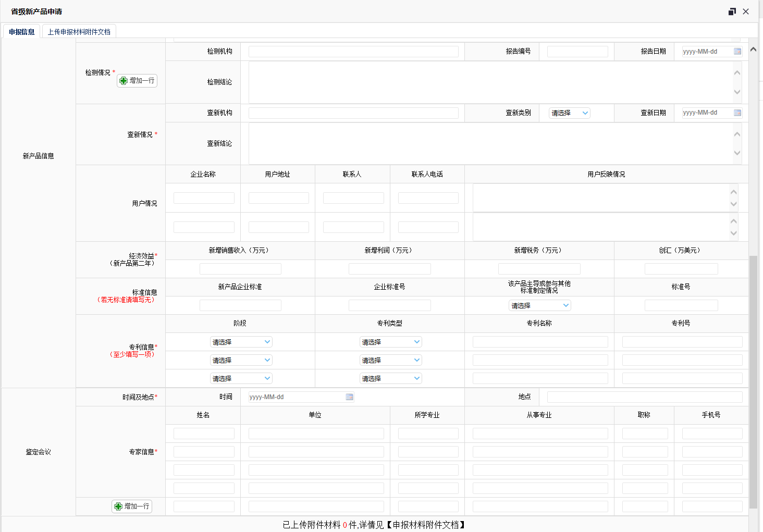Click up arrow in 查新结论 text area
The image size is (763, 532).
tap(737, 134)
